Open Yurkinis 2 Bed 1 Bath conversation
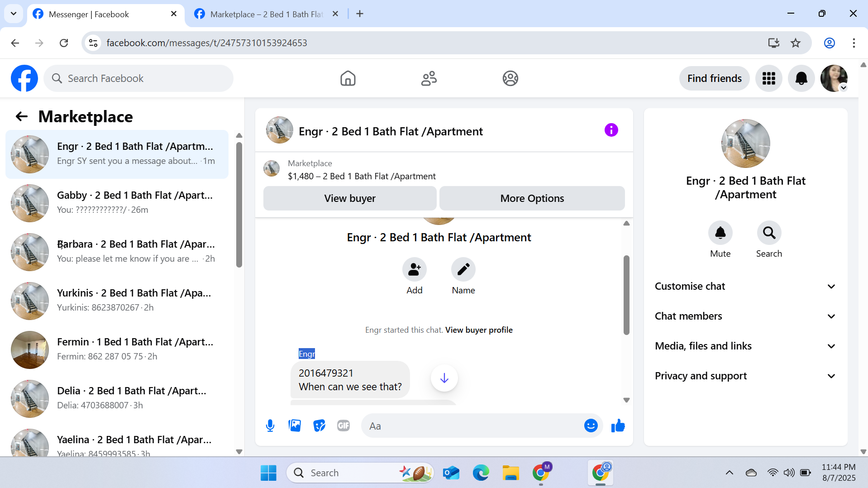Image resolution: width=868 pixels, height=488 pixels. (117, 301)
